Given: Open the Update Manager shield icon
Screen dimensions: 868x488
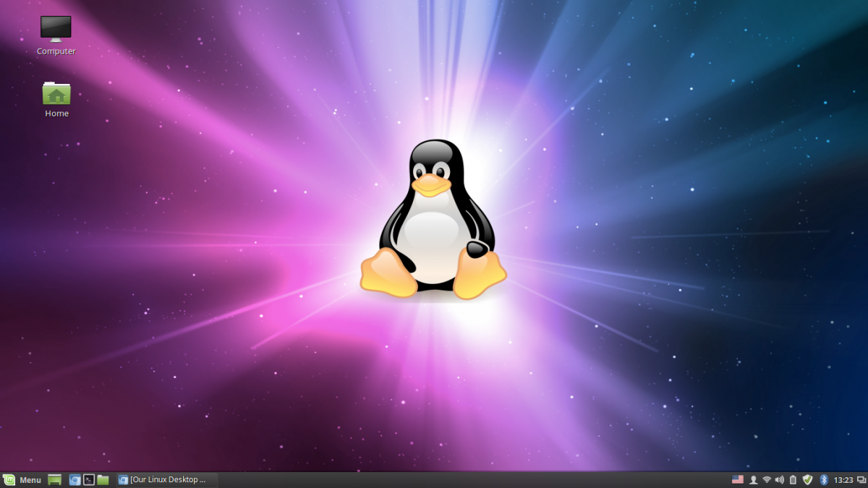Looking at the screenshot, I should 808,480.
